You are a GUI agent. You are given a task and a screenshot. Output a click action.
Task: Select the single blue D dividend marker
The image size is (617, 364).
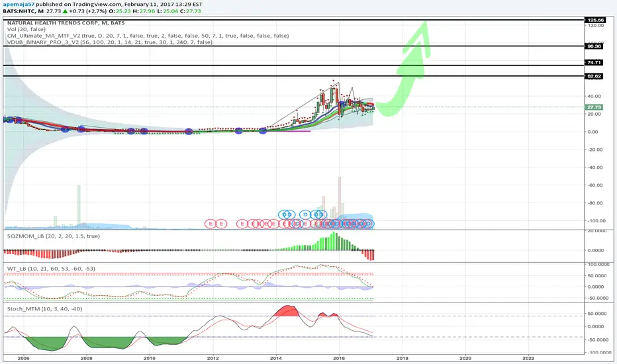coord(305,214)
